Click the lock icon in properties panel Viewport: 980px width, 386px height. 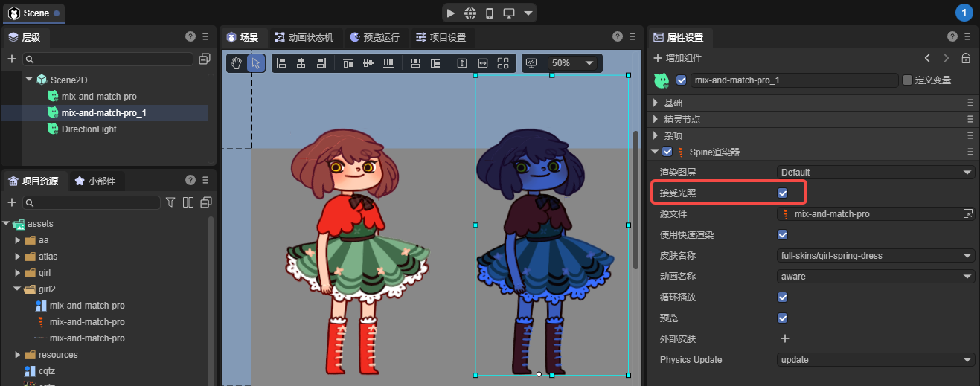point(965,58)
